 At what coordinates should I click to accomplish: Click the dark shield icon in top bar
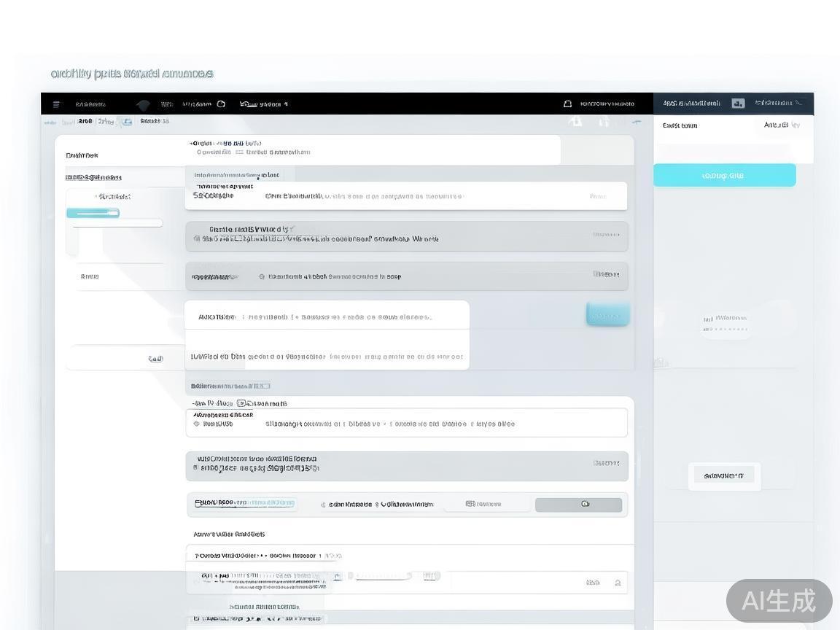click(x=144, y=105)
